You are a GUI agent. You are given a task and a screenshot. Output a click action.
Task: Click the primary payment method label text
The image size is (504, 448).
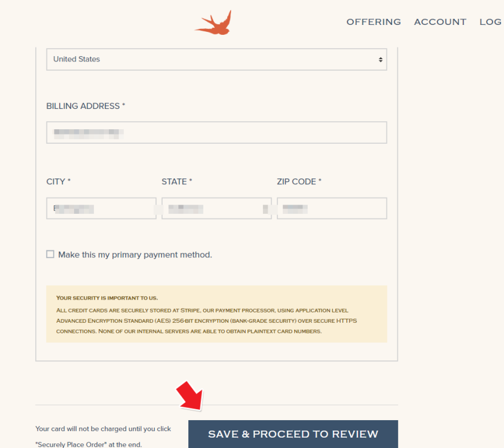pos(135,254)
